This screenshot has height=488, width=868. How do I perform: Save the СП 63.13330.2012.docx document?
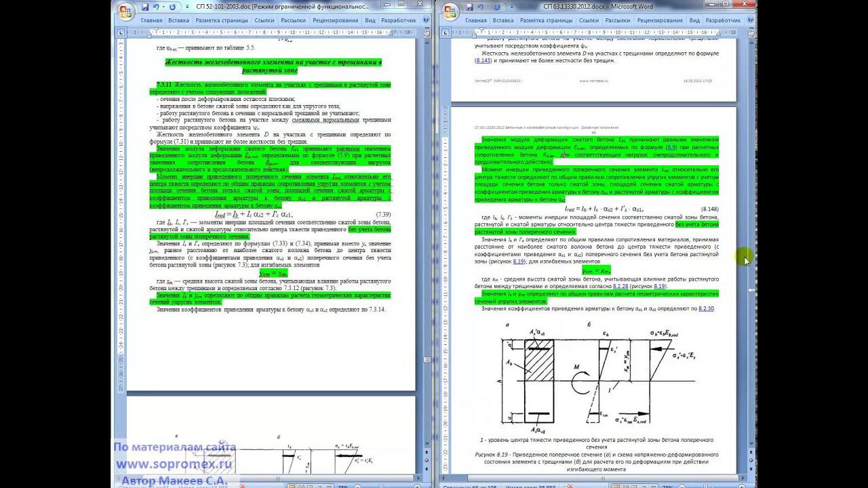[x=470, y=7]
